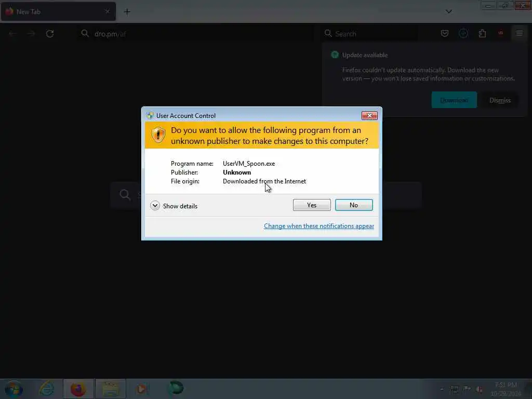Open the Windows Start menu
The image size is (532, 399).
click(14, 389)
